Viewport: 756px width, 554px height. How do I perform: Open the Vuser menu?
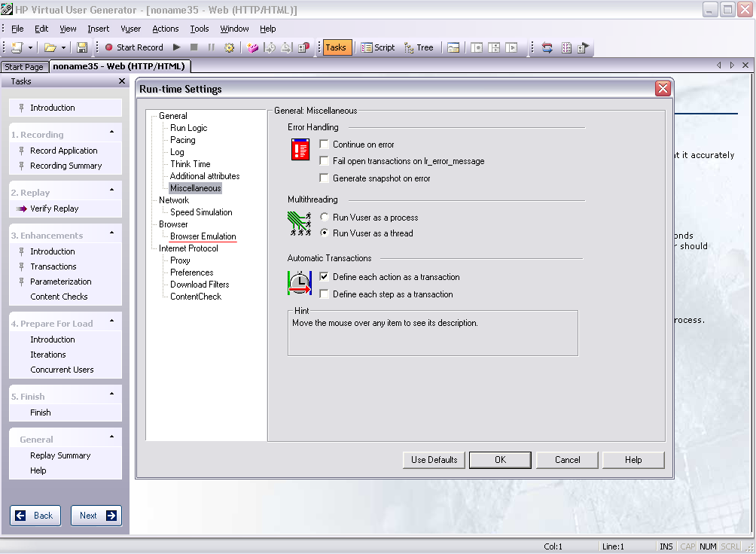130,29
